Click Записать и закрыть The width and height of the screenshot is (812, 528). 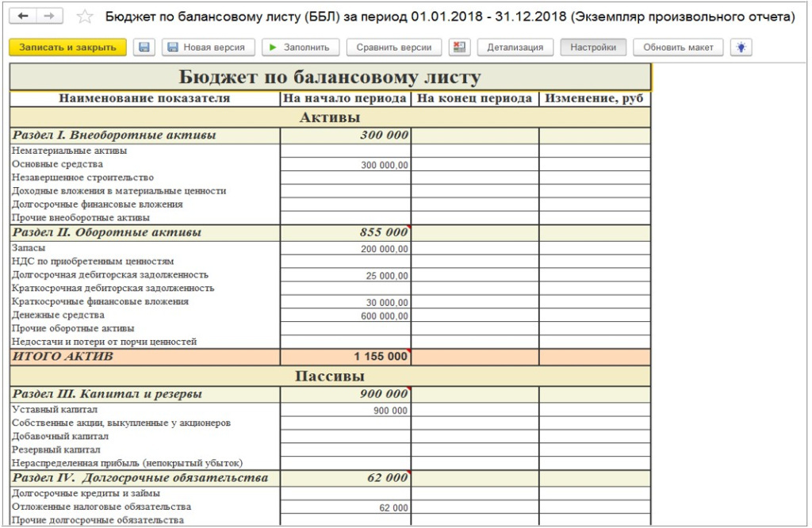point(67,47)
